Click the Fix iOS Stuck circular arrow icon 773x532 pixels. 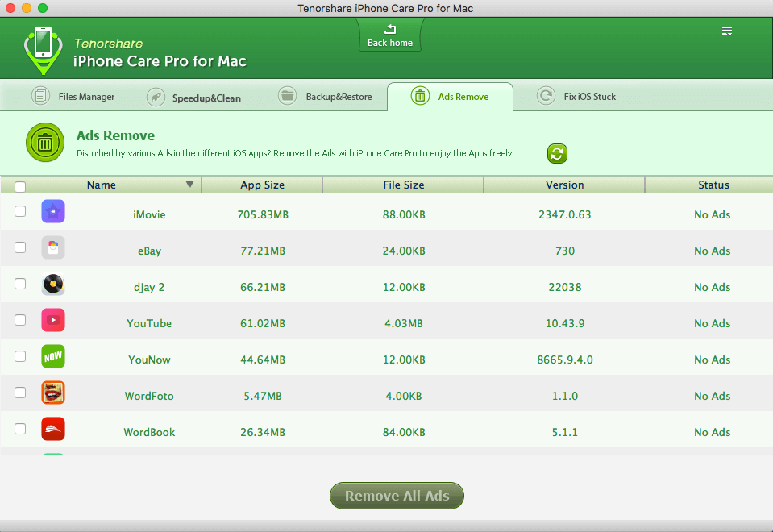[x=546, y=95]
